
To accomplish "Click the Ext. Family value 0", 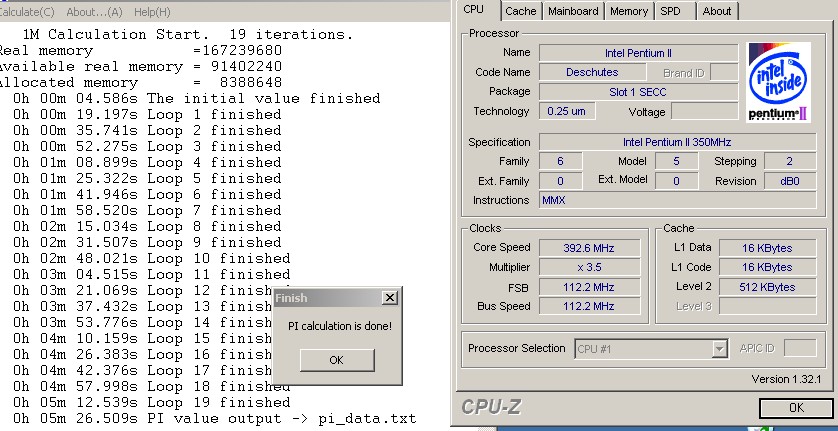I will pyautogui.click(x=560, y=181).
